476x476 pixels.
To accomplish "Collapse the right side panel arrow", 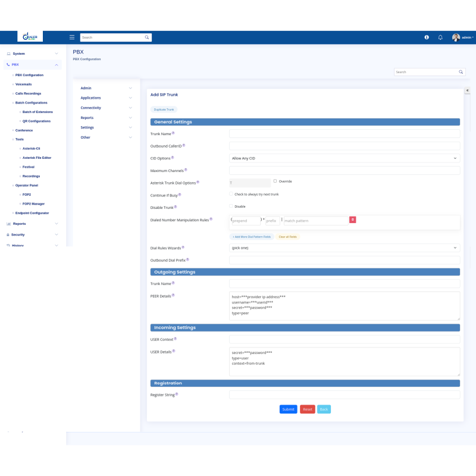I will (x=467, y=90).
